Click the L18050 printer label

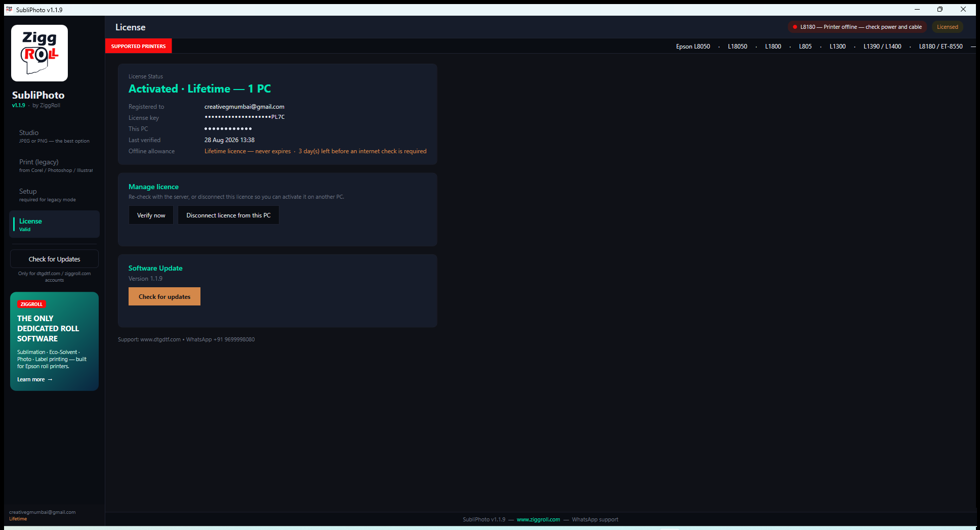(738, 47)
